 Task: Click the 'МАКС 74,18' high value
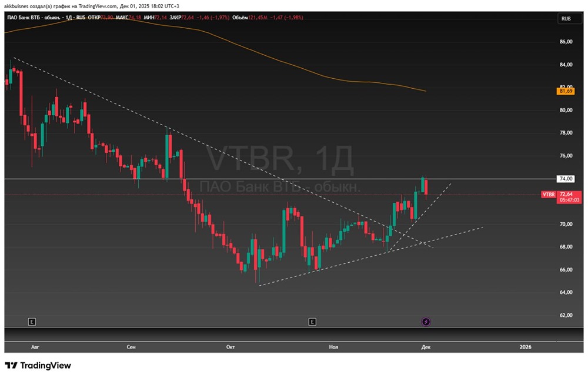(129, 18)
